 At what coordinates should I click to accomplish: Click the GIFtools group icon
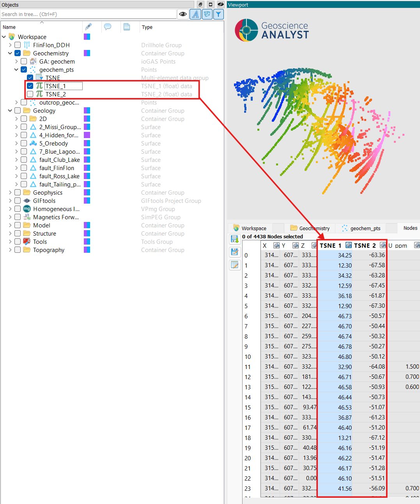point(27,201)
